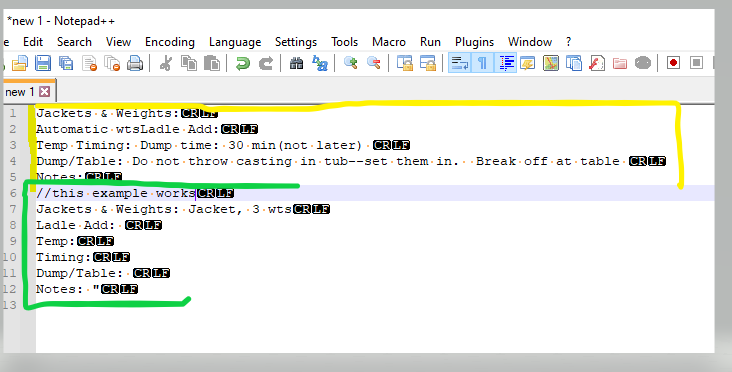Image resolution: width=732 pixels, height=372 pixels.
Task: Click line number 2 in the margin
Action: (13, 129)
